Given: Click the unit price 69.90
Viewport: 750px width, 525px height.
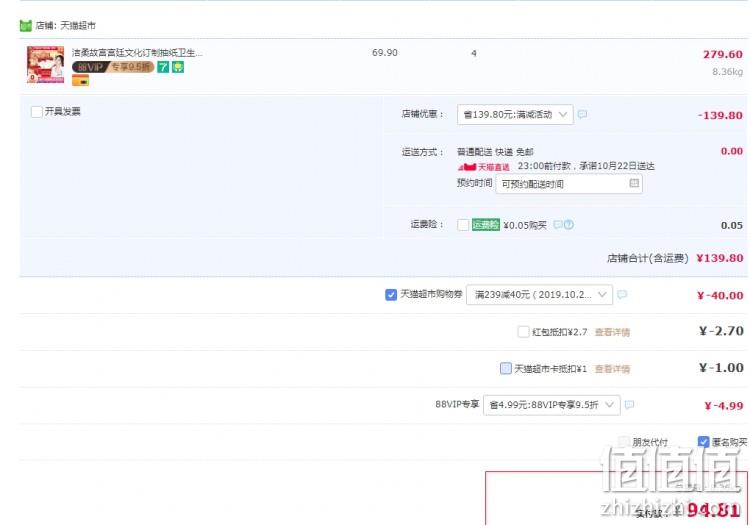Looking at the screenshot, I should click(385, 53).
